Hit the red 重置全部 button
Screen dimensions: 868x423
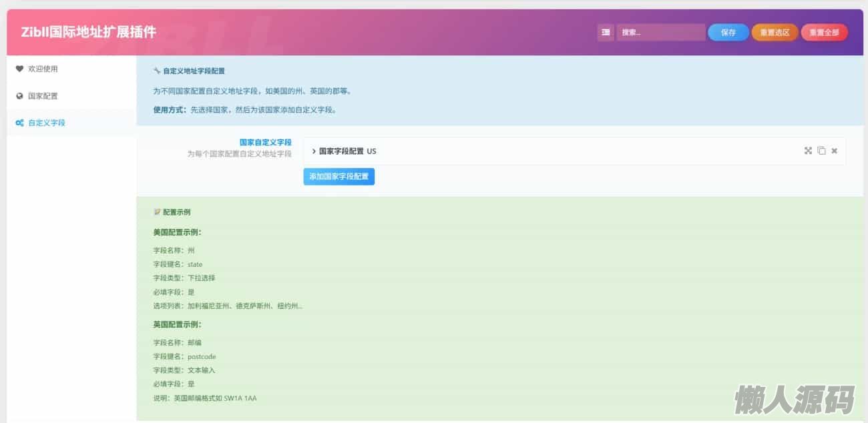[824, 32]
